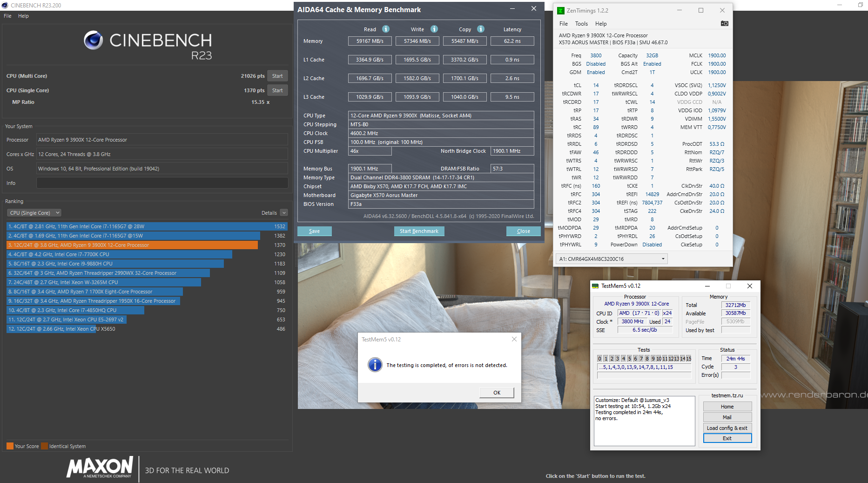Open the Help menu in ZenTimings
The height and width of the screenshot is (483, 868).
601,24
